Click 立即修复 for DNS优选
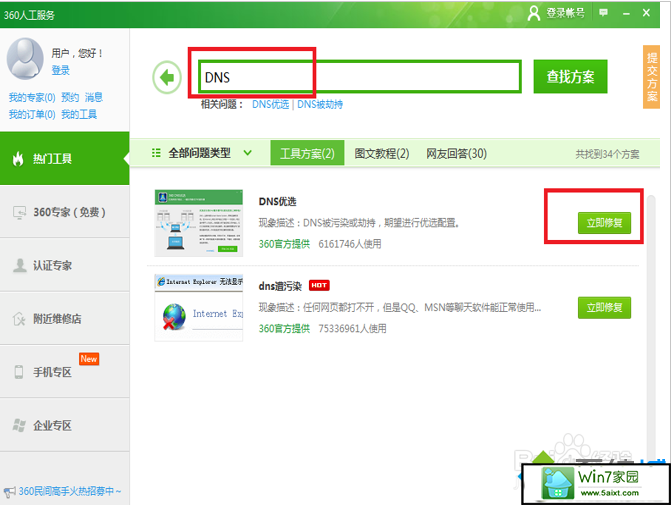This screenshot has width=671, height=505. click(604, 223)
